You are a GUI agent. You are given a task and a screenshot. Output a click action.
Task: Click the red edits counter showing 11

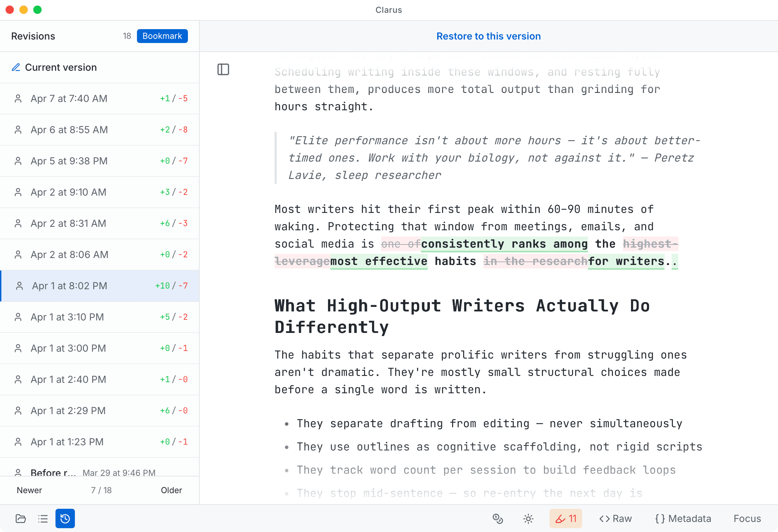click(x=566, y=518)
